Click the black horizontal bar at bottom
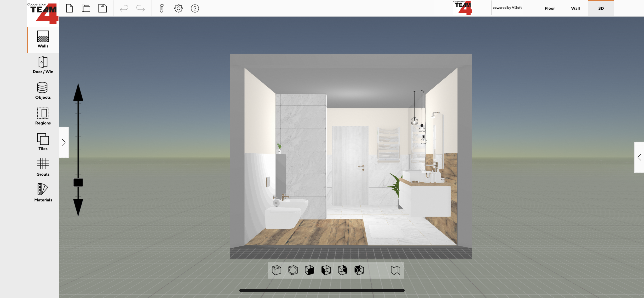Screen dimensions: 644x298 322,291
